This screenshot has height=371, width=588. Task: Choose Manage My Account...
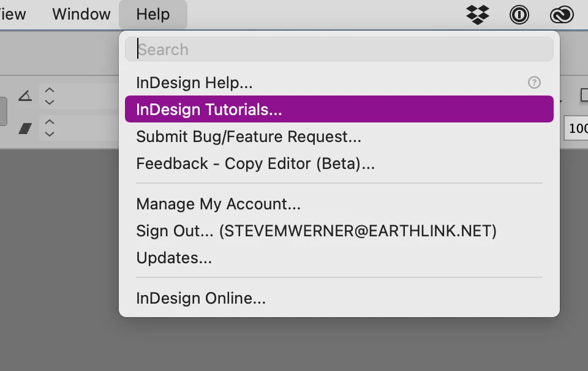(339, 204)
